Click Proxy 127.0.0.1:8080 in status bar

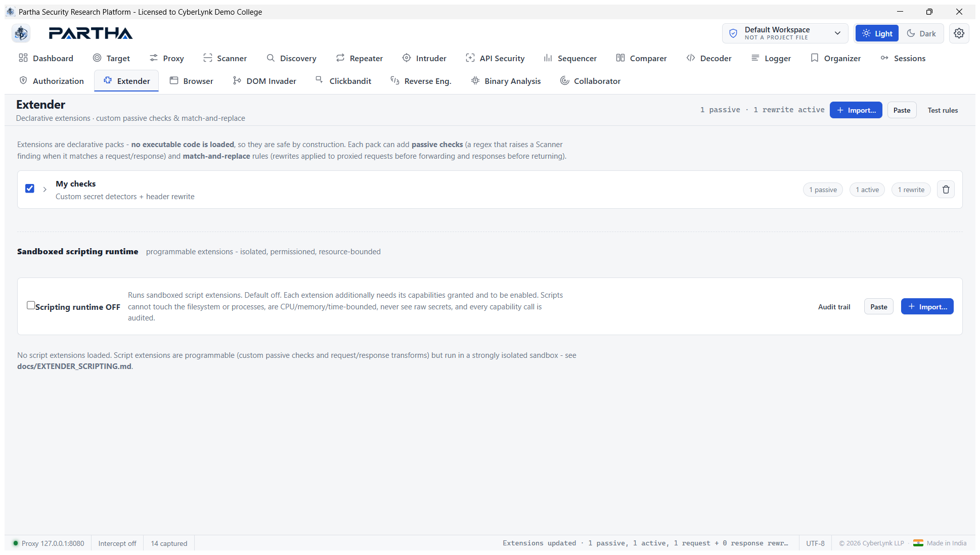coord(49,543)
